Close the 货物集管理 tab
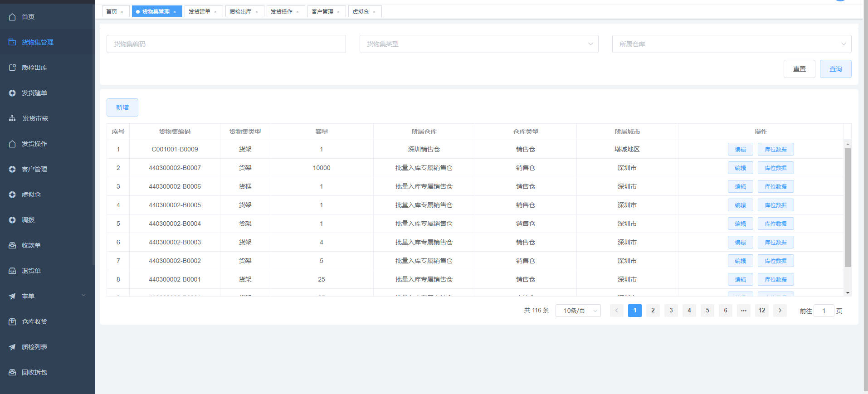The height and width of the screenshot is (394, 868). [x=175, y=12]
